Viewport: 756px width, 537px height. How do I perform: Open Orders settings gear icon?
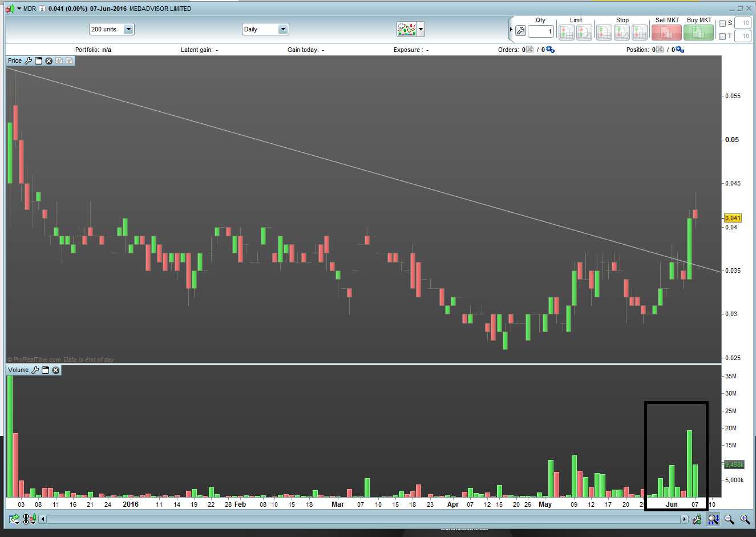tap(550, 50)
